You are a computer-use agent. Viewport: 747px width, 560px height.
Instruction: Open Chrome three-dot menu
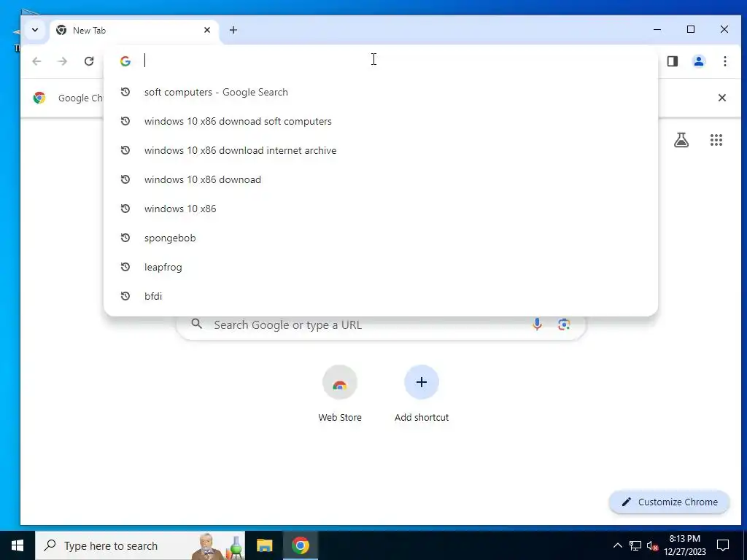pyautogui.click(x=724, y=61)
